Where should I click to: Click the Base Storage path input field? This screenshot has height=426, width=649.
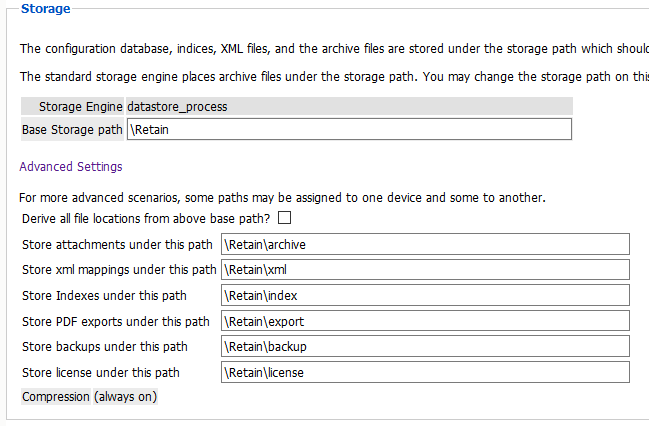click(x=348, y=129)
